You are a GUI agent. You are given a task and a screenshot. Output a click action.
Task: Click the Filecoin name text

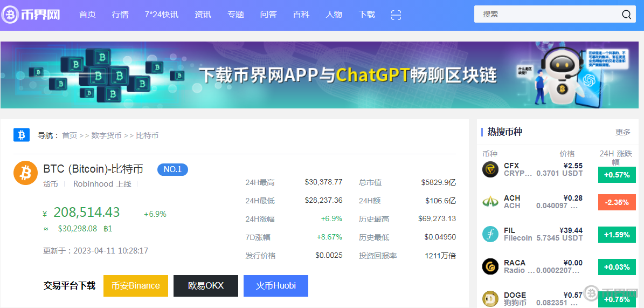point(518,238)
